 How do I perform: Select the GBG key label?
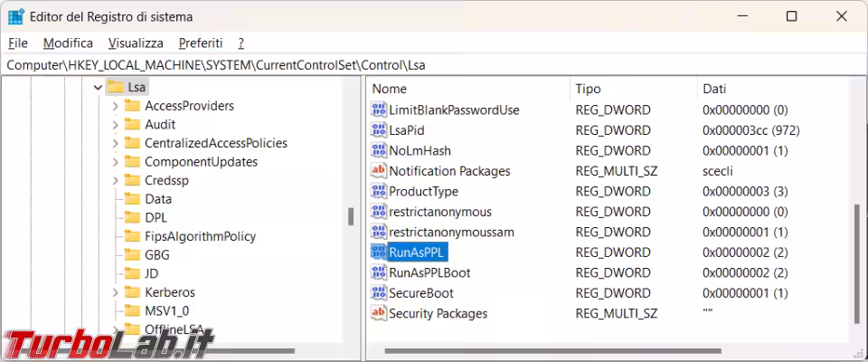(157, 255)
